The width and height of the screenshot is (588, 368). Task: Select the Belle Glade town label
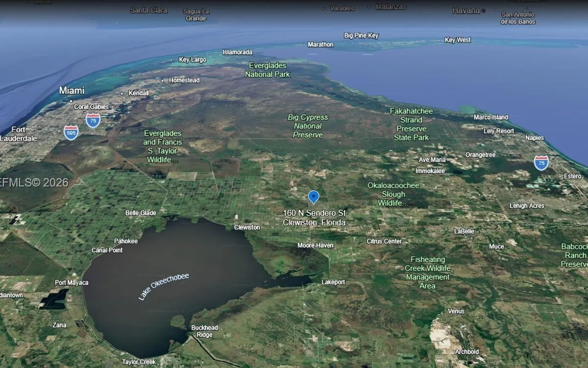141,213
